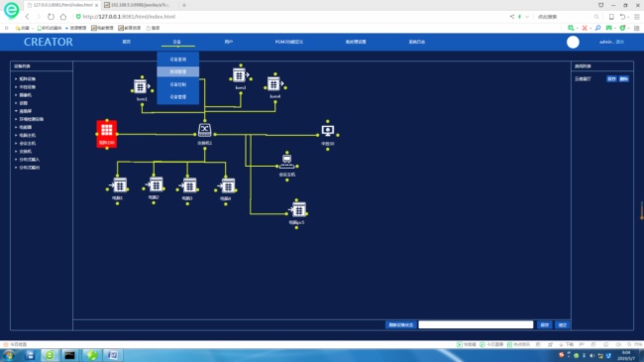Expand the first item in device list tree

[x=26, y=78]
